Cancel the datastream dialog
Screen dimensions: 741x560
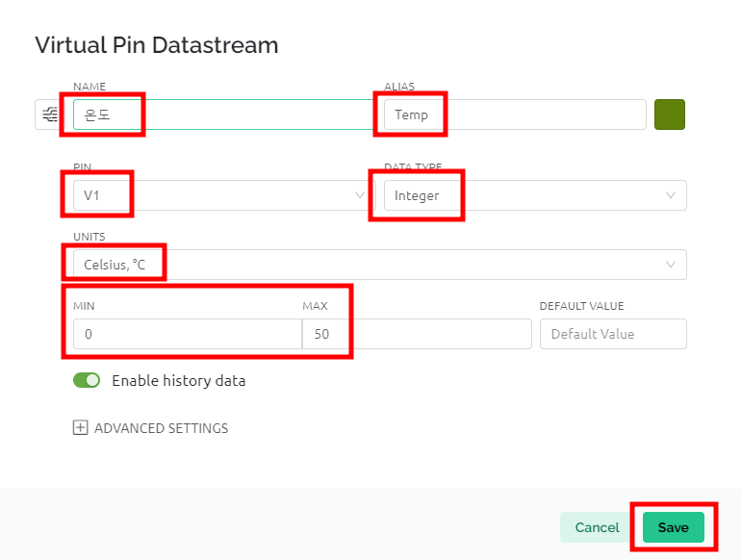(x=597, y=527)
